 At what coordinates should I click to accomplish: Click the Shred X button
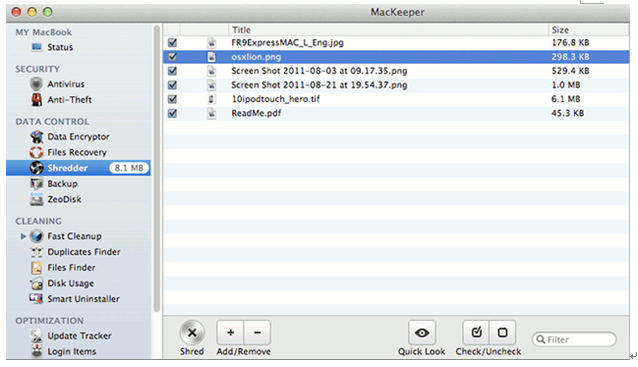(x=192, y=333)
